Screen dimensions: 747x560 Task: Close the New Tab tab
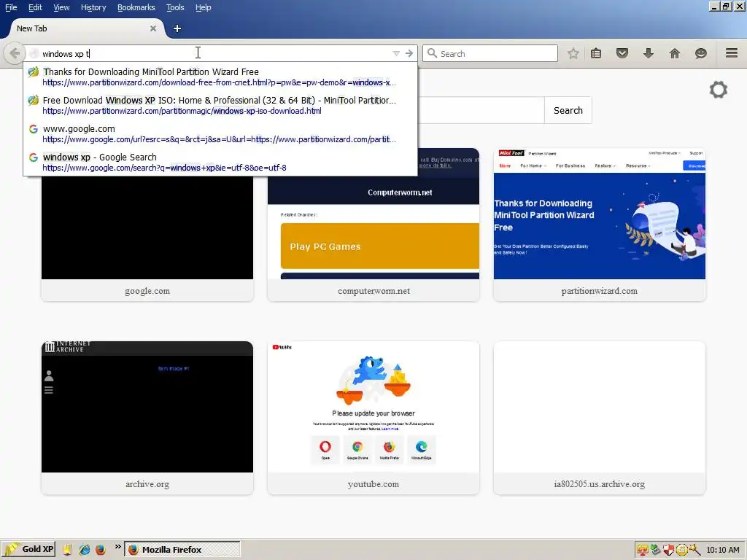(153, 28)
